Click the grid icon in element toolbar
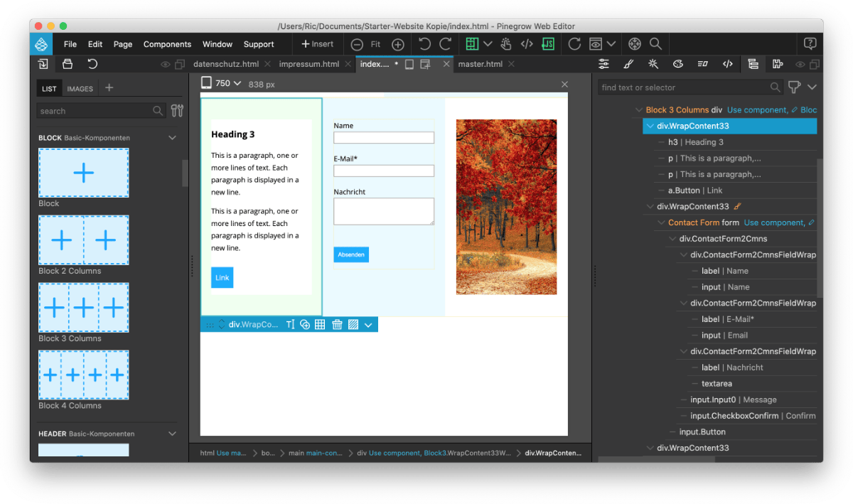 pyautogui.click(x=320, y=324)
